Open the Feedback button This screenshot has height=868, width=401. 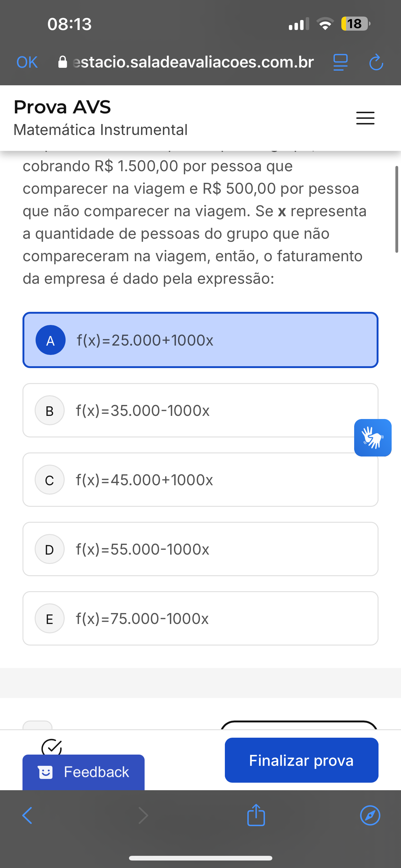pos(83,772)
